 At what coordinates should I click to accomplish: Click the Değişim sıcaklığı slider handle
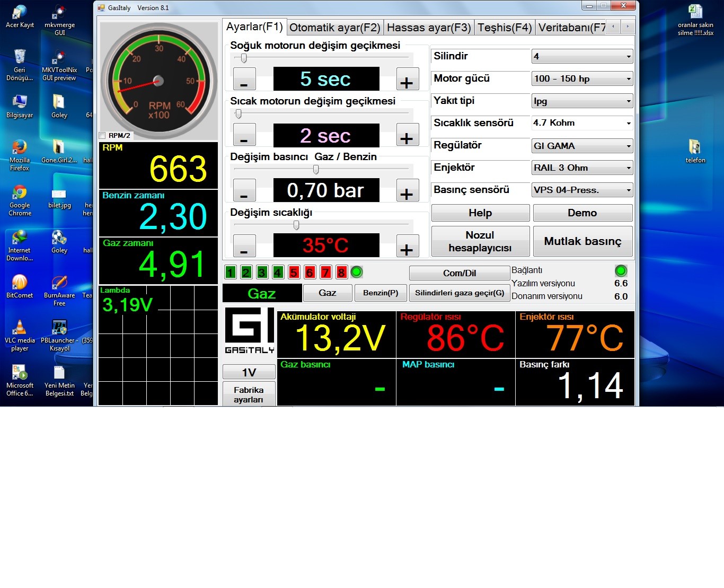click(x=296, y=225)
